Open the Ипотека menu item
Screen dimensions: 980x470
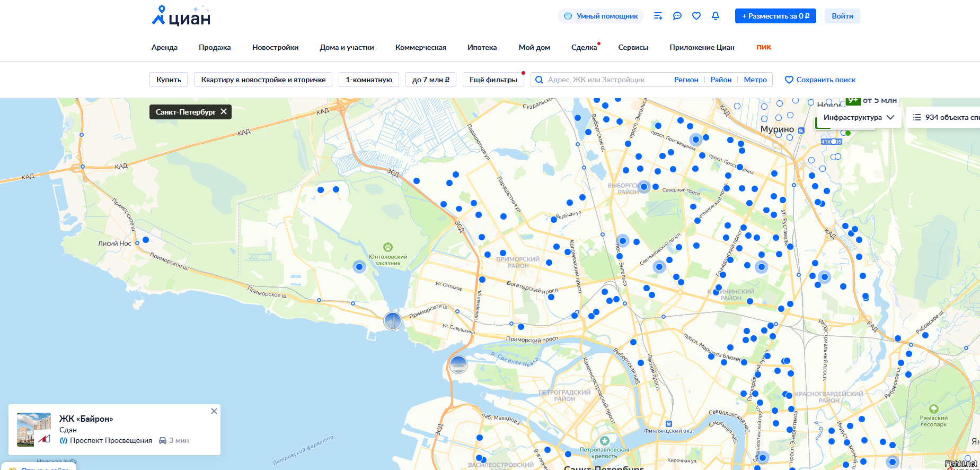[482, 47]
